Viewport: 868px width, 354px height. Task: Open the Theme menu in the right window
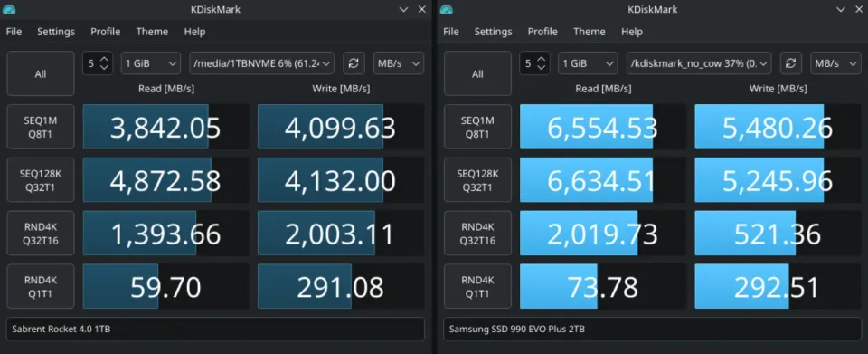[589, 32]
